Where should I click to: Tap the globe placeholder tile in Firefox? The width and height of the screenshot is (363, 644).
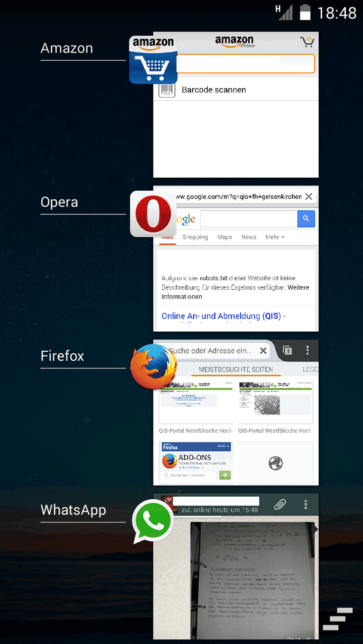tap(276, 463)
